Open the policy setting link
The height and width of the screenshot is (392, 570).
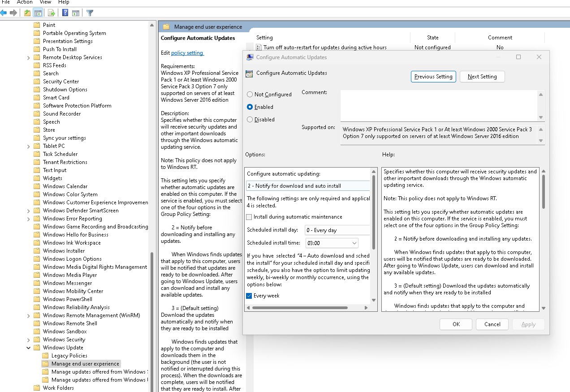tap(187, 53)
